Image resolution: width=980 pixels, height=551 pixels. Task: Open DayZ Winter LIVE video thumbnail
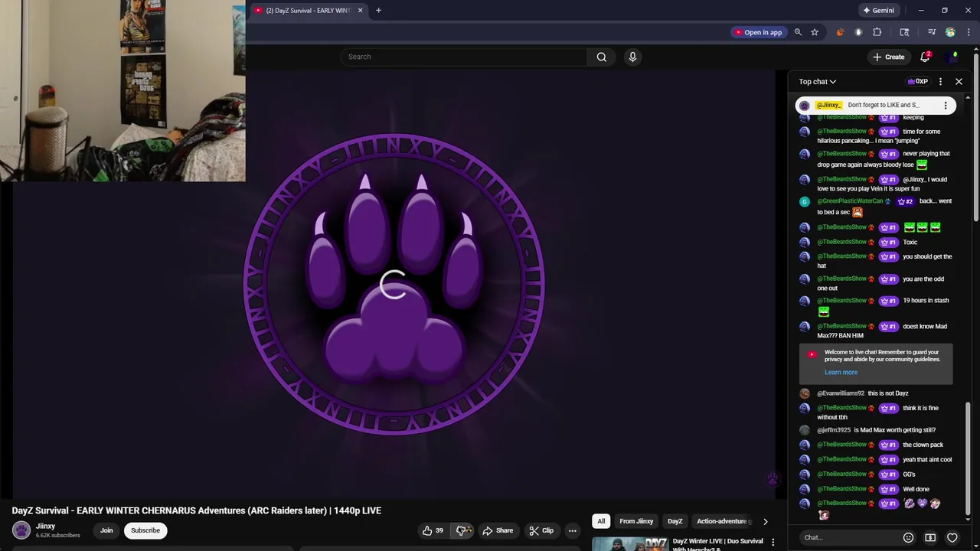pos(630,544)
